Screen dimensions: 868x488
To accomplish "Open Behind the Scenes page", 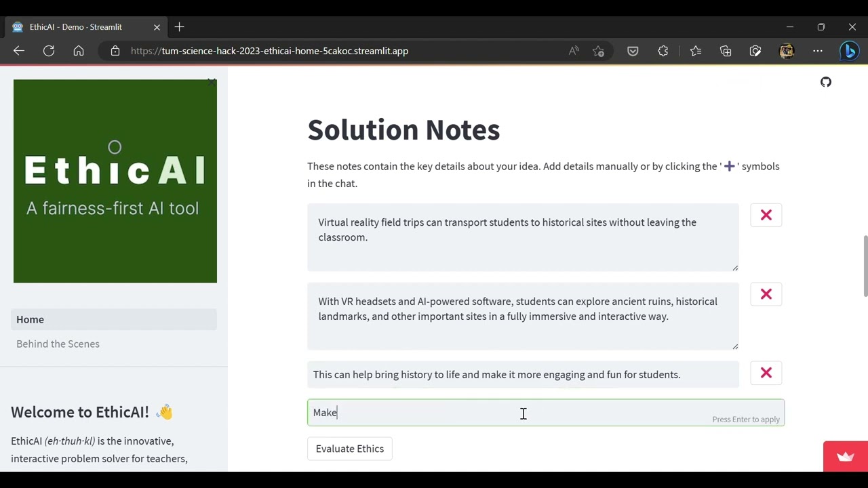I will tap(114, 344).
